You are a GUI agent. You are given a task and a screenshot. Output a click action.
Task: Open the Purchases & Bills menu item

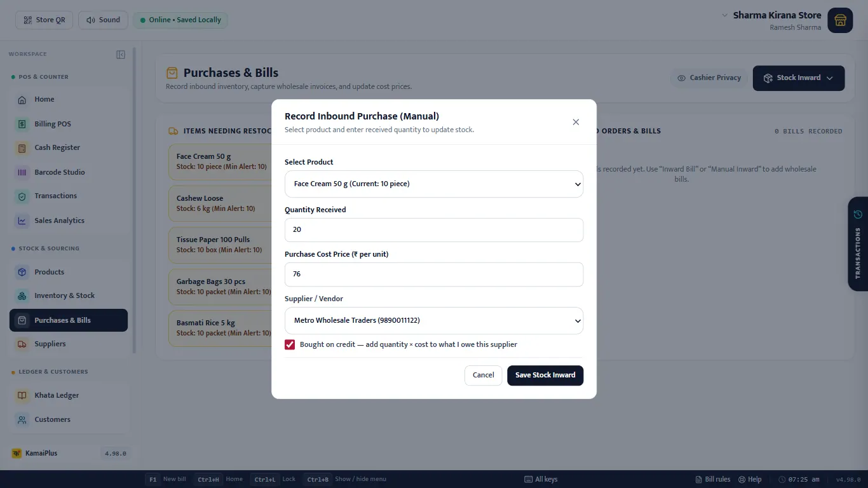pos(69,320)
